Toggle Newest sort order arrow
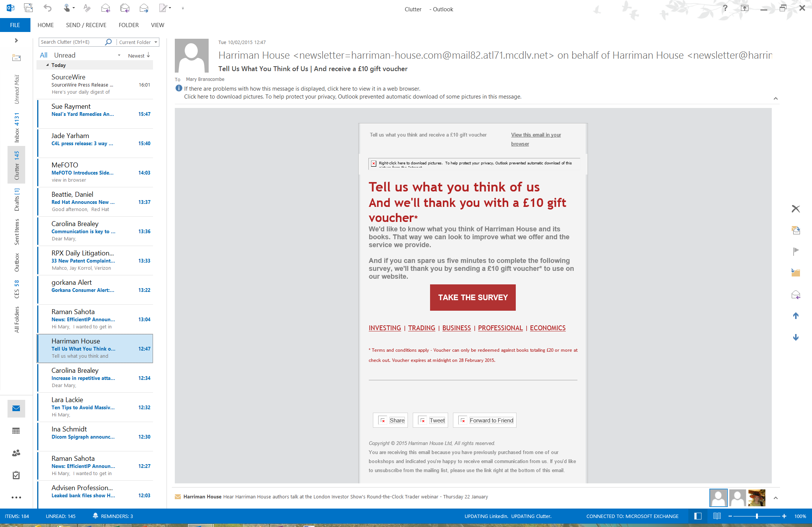Image resolution: width=812 pixels, height=527 pixels. (x=148, y=55)
